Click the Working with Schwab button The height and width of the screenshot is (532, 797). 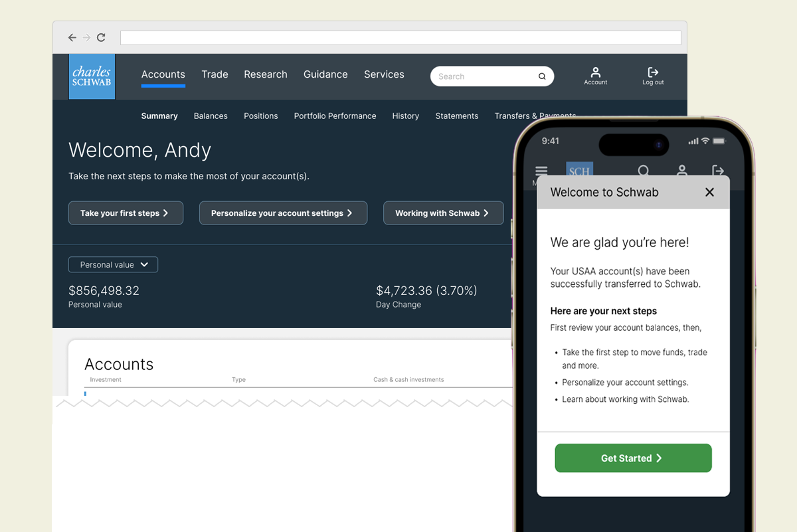[443, 213]
